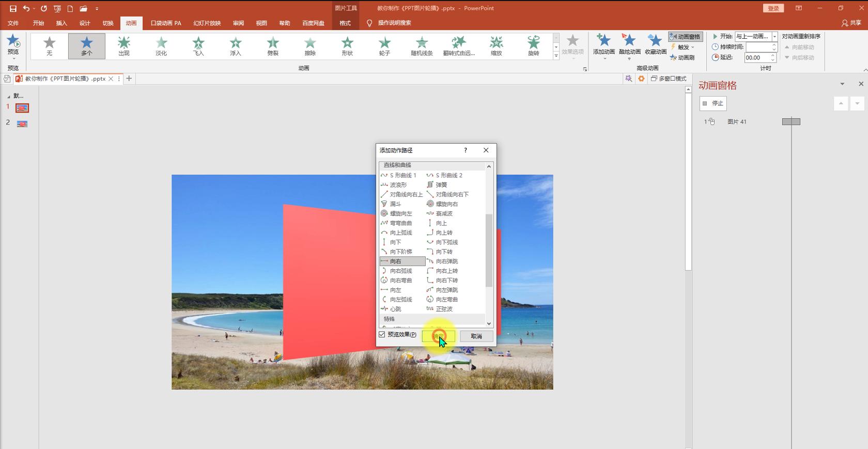Select the 轮子 (Wheel) animation effect

click(x=384, y=45)
